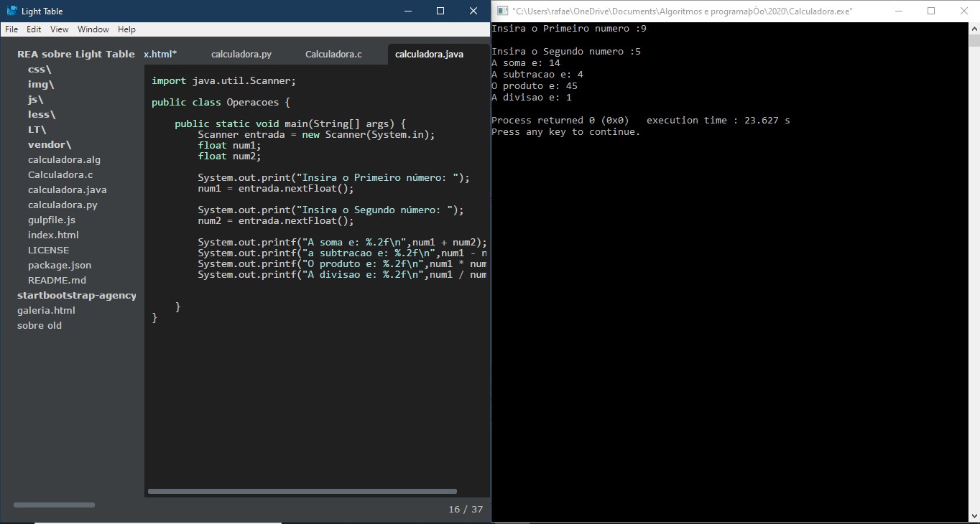Click the workspace sidebar horizontal scrollbar
980x524 pixels.
pyautogui.click(x=54, y=505)
